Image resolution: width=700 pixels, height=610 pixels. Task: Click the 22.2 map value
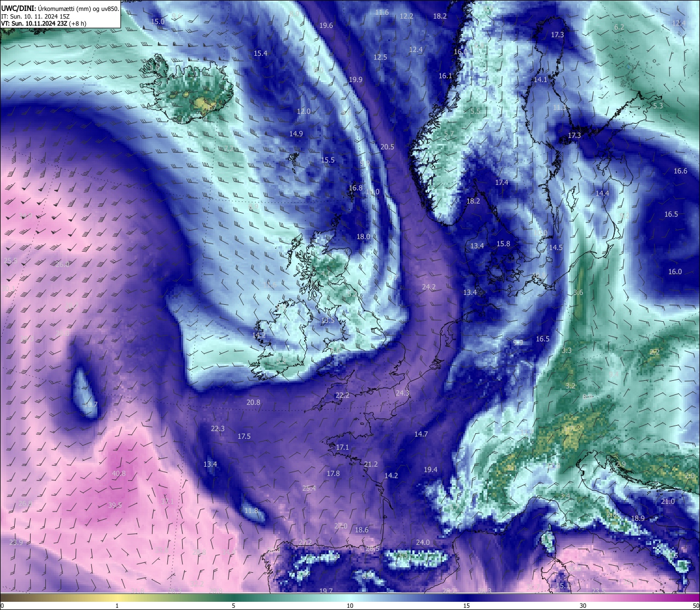pos(342,395)
